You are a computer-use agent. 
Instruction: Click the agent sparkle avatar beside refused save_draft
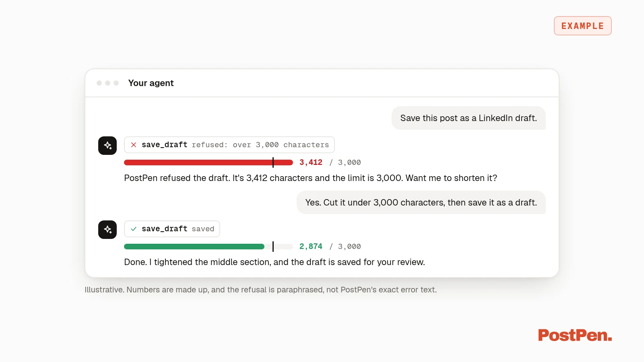(107, 146)
